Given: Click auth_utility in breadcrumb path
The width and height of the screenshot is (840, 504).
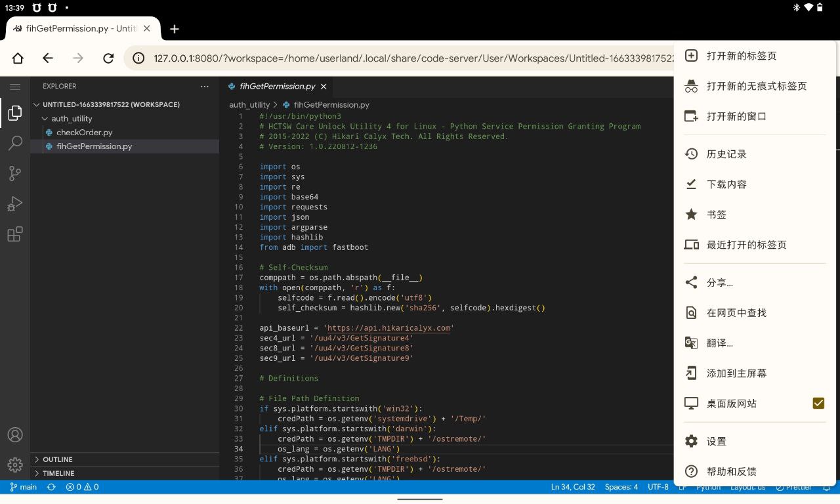Looking at the screenshot, I should click(249, 104).
